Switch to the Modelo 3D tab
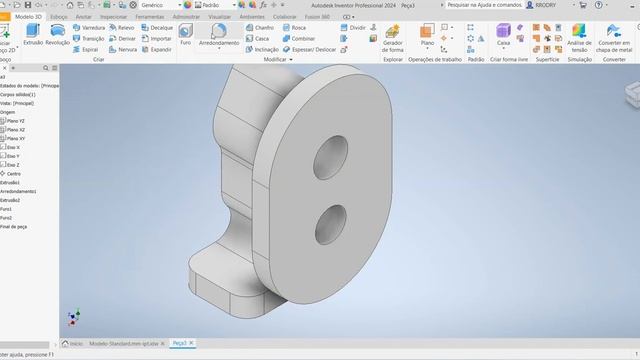 (x=28, y=17)
